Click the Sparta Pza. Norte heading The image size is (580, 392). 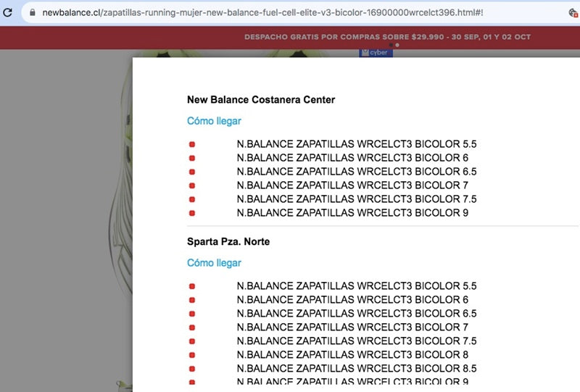228,241
